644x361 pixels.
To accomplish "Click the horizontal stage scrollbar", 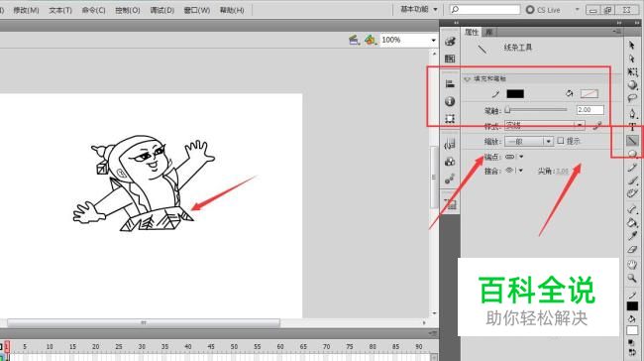I will click(144, 323).
